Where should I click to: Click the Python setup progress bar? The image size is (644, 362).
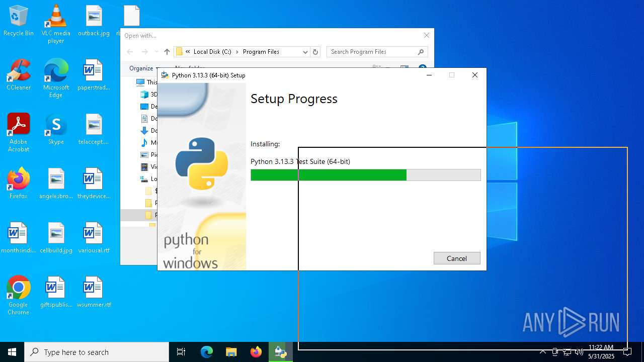point(366,175)
